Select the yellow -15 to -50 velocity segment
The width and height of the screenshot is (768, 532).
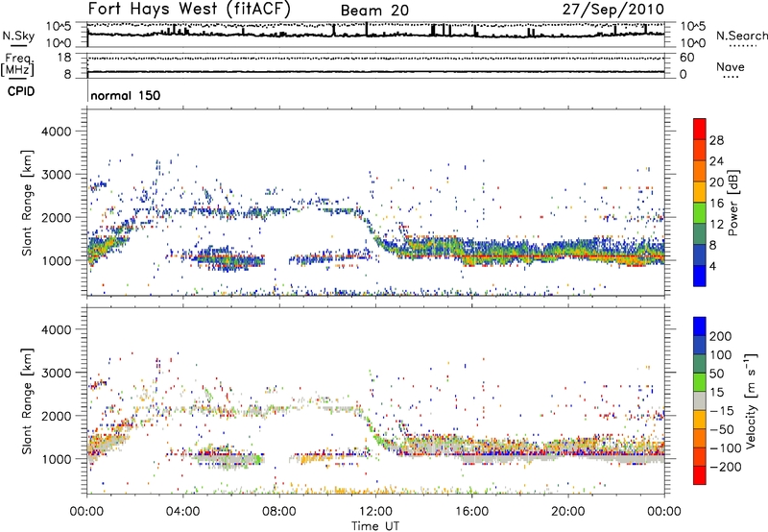point(700,420)
